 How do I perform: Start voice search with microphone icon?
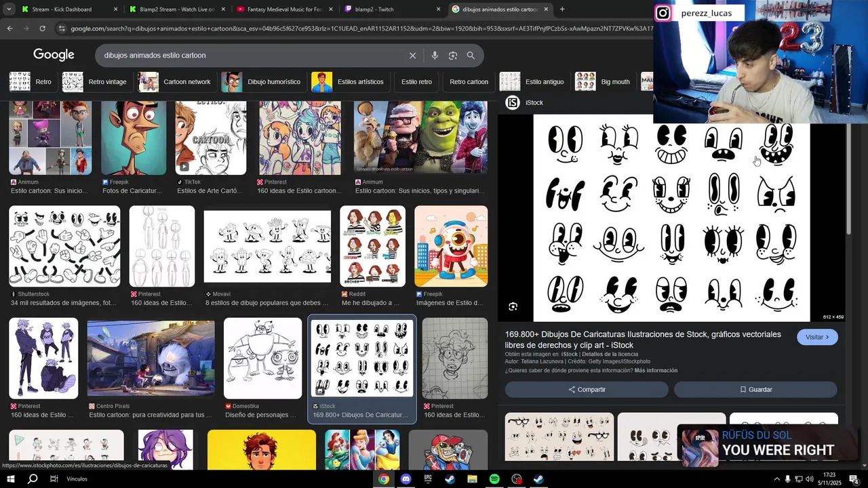pyautogui.click(x=435, y=56)
